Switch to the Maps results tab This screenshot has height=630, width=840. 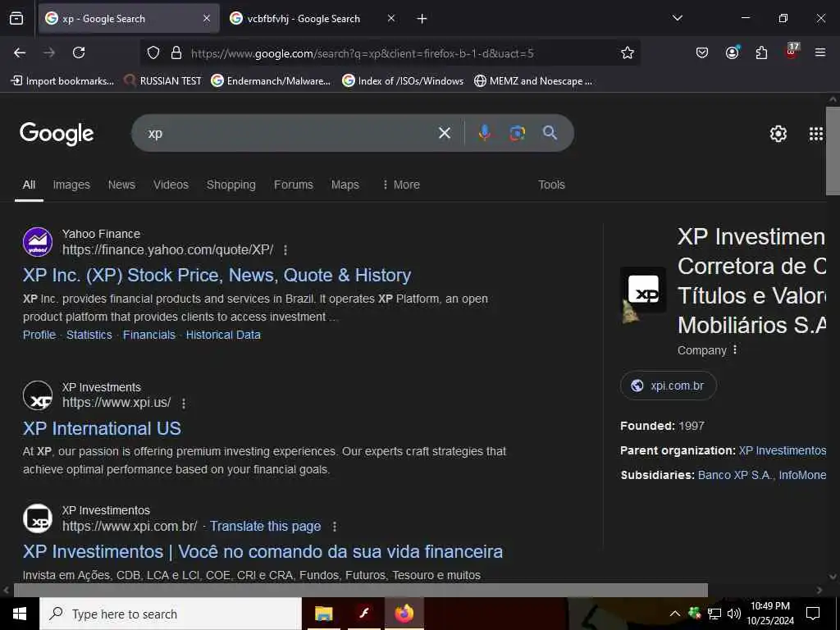[345, 185]
